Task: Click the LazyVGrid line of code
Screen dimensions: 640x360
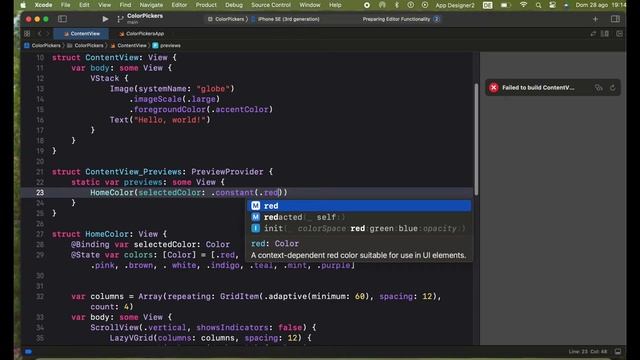Action: click(211, 338)
